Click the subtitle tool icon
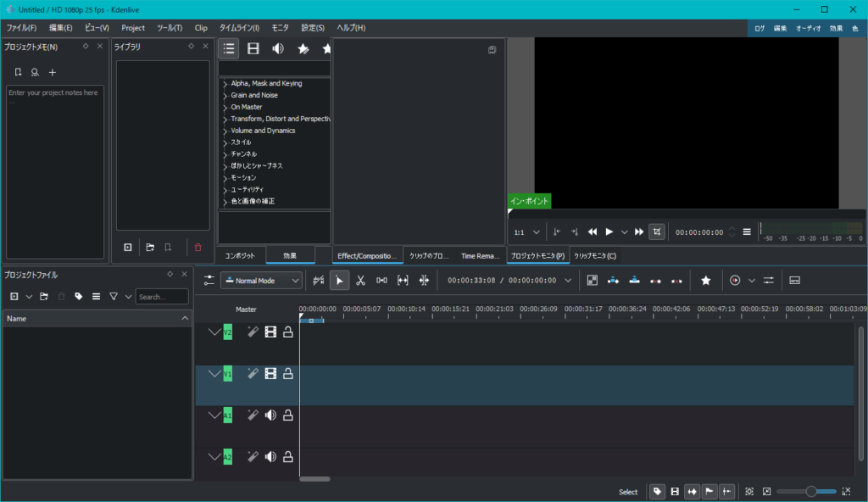Screen dimensions: 868x502 coord(794,280)
